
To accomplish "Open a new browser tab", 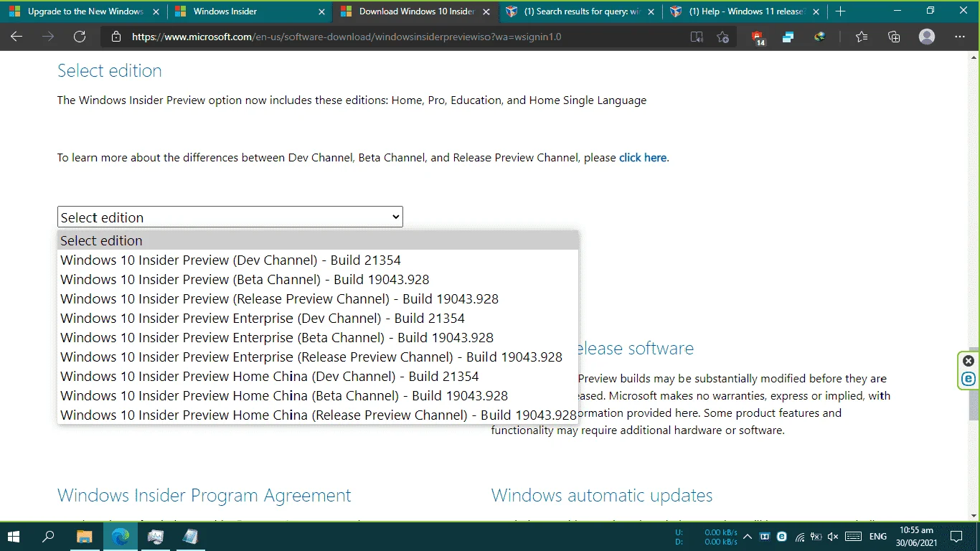I will click(840, 11).
